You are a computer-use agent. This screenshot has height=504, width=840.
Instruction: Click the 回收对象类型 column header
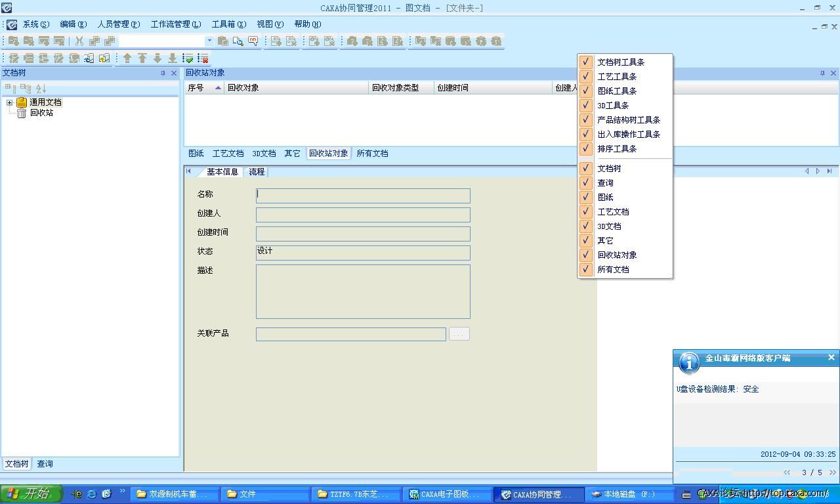[401, 88]
